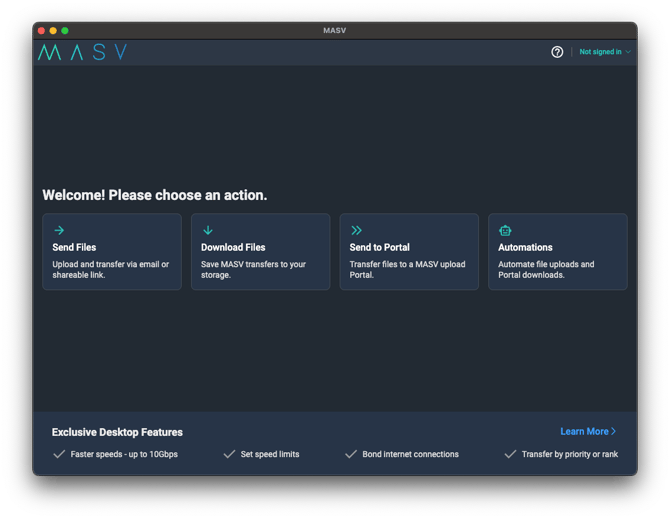Open the help question mark icon
The height and width of the screenshot is (519, 670).
(557, 52)
